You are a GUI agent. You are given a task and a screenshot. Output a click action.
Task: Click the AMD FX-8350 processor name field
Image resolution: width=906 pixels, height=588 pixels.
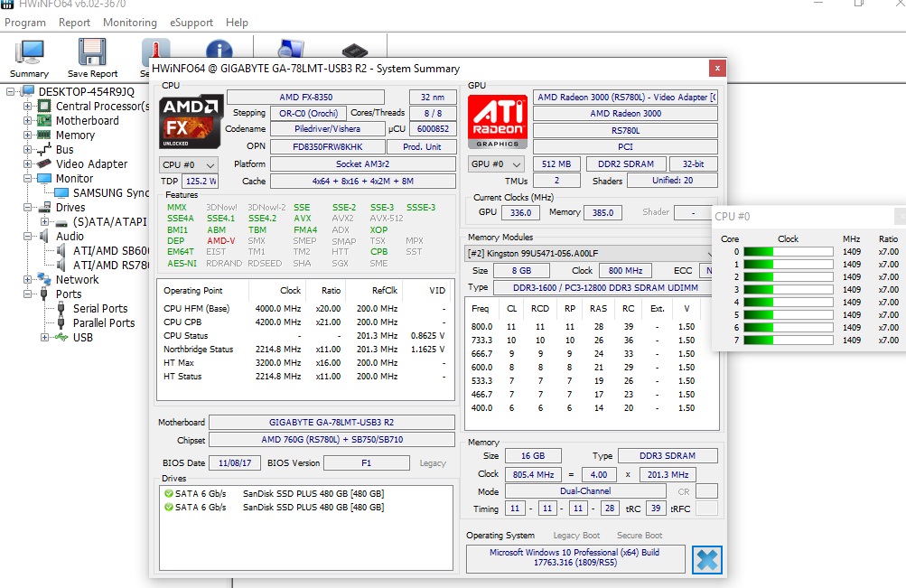pyautogui.click(x=305, y=97)
